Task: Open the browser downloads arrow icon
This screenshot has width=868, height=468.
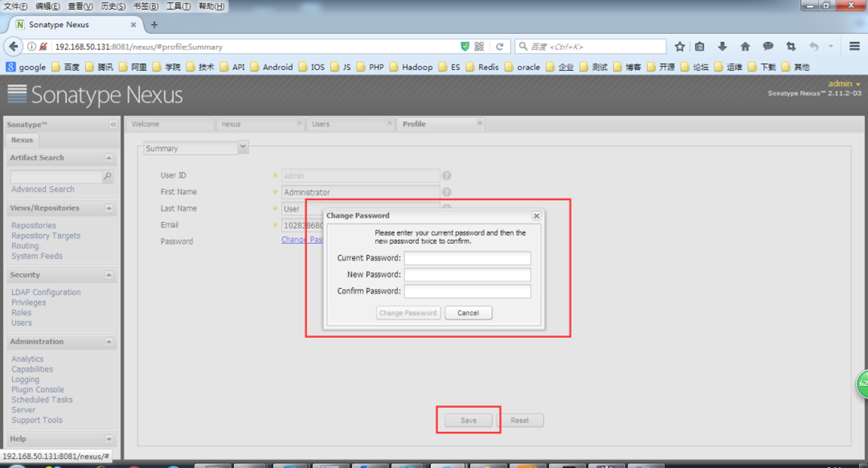Action: 722,46
